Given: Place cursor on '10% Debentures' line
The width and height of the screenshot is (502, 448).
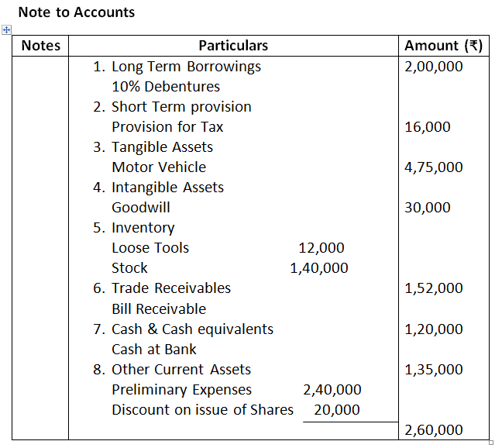Looking at the screenshot, I should pos(166,87).
